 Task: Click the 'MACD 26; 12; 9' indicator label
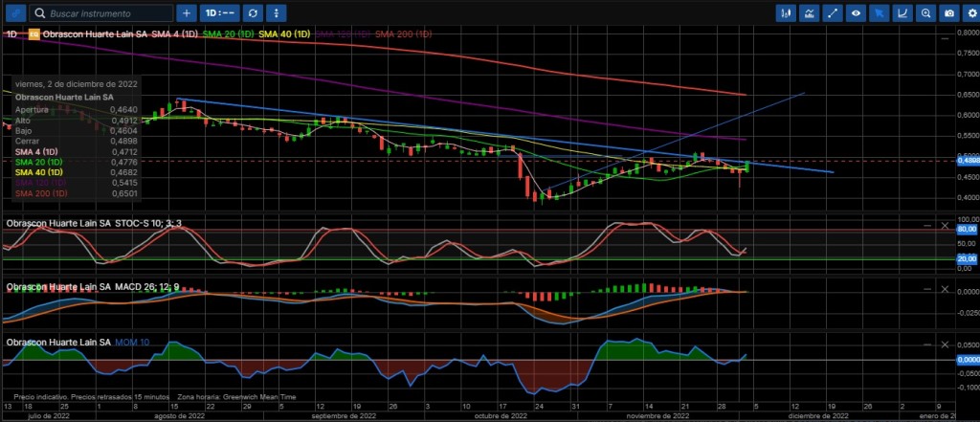pos(147,287)
